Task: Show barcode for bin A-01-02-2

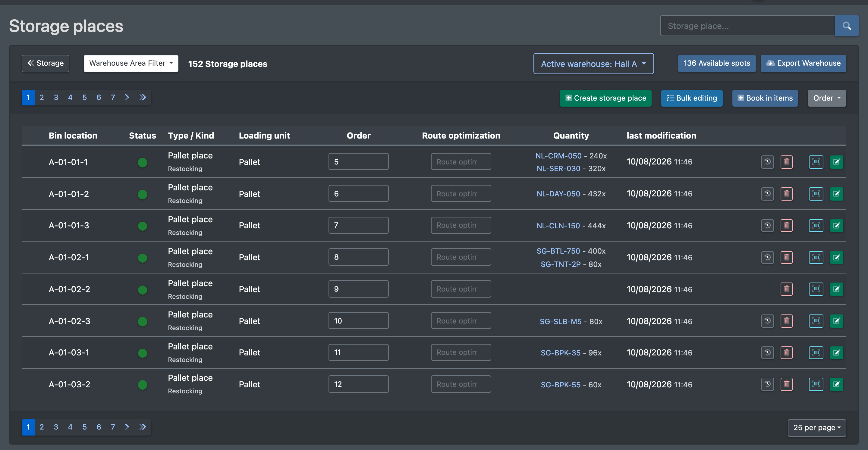Action: 816,289
